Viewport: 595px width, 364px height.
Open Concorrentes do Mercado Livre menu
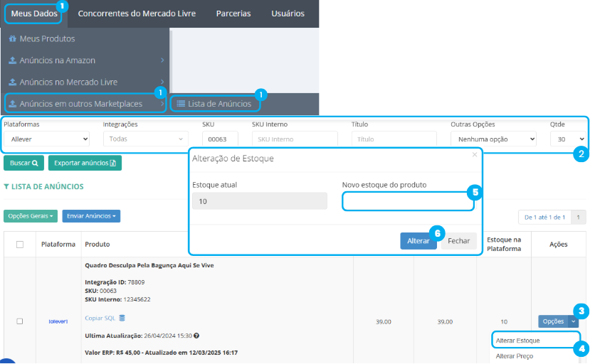tap(137, 14)
